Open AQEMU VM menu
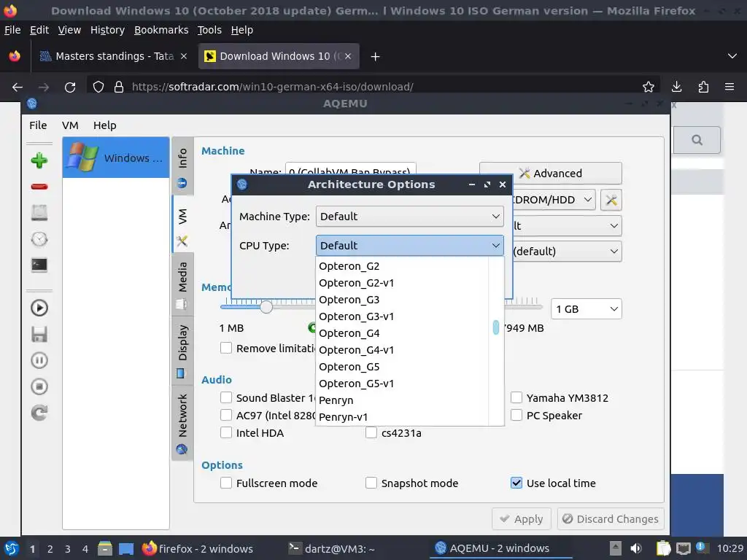The width and height of the screenshot is (747, 560). click(70, 125)
